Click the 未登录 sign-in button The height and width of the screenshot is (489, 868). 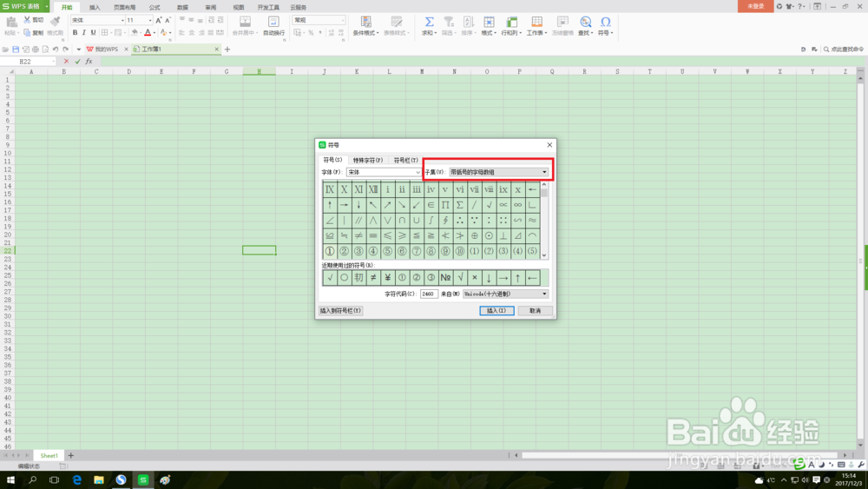pos(756,6)
